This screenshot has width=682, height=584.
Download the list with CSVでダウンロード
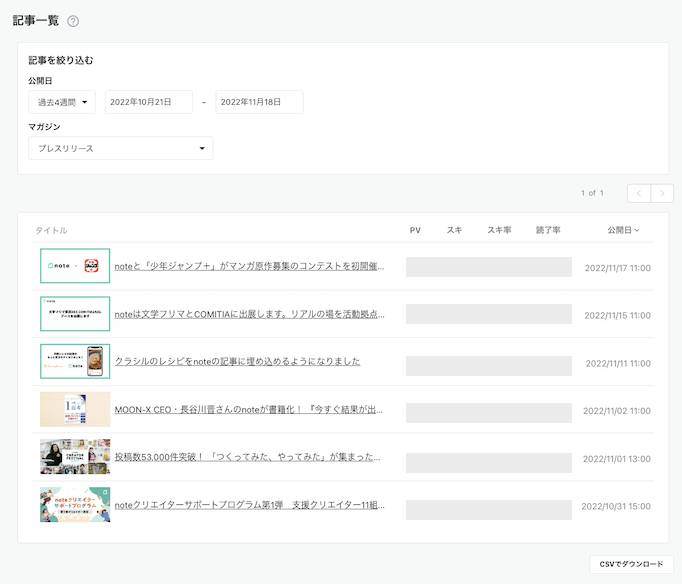(x=626, y=564)
